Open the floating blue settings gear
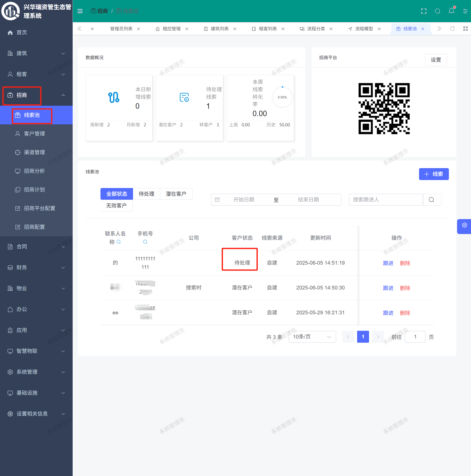Screen dimensions: 471x476 tap(464, 226)
